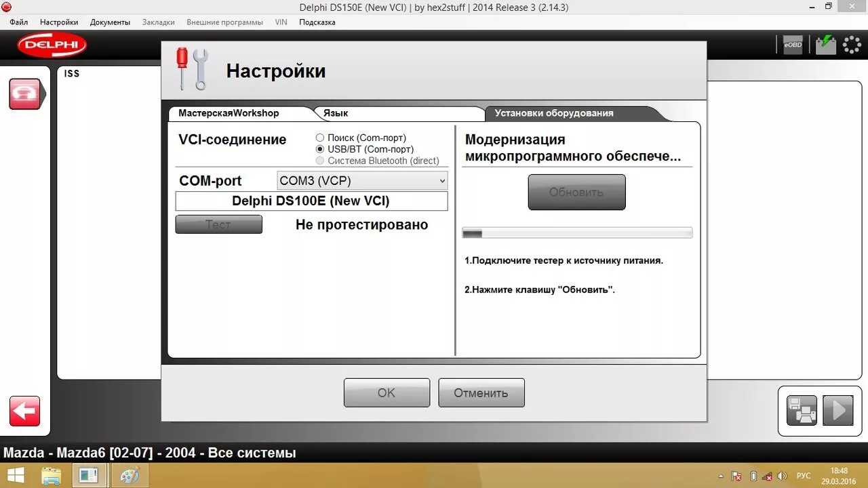Click the Mazda - Mazda6 vehicle status text
Viewport: 868px width, 488px height.
tap(150, 453)
